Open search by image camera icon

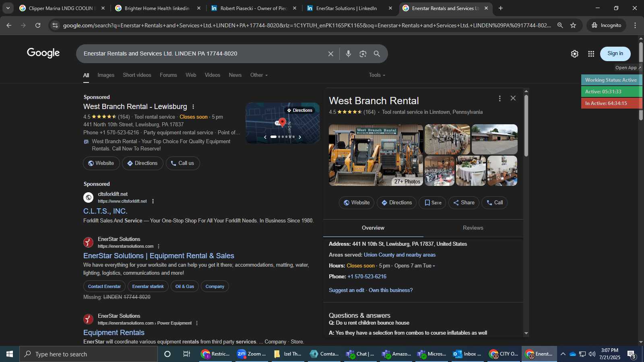pos(363,54)
